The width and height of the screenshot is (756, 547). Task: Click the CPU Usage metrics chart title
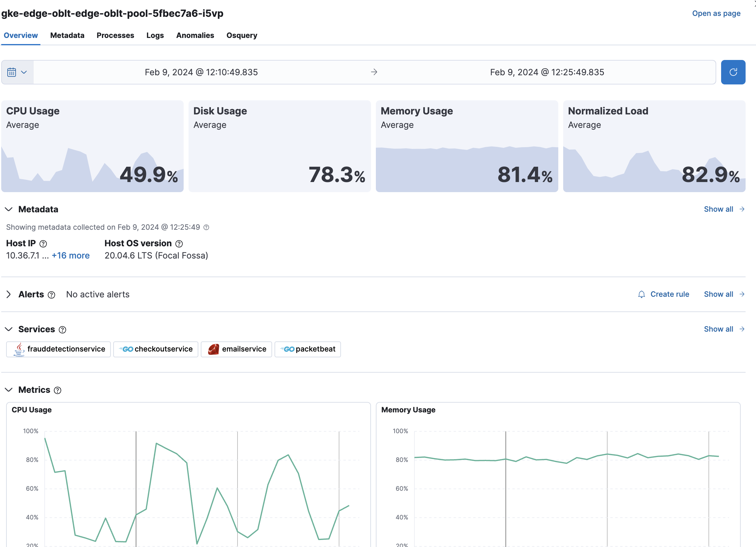coord(32,410)
